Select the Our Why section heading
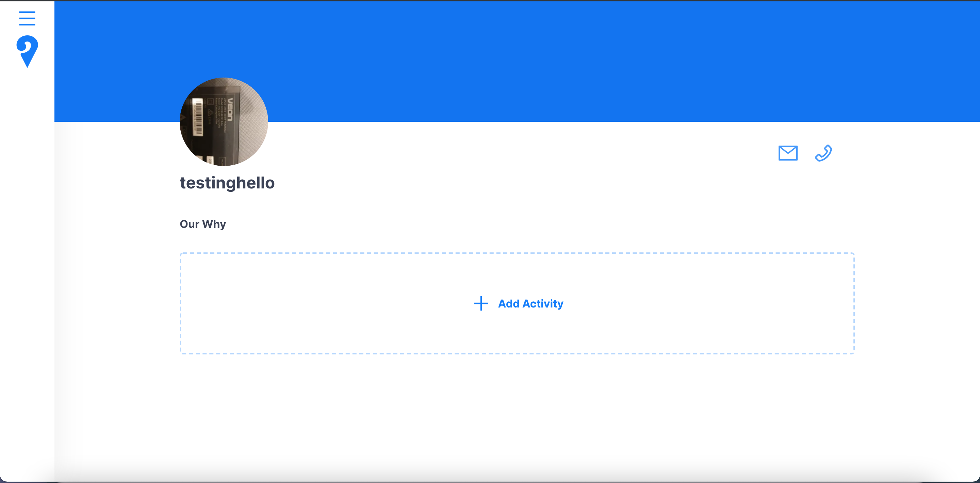The width and height of the screenshot is (980, 483). (x=203, y=224)
